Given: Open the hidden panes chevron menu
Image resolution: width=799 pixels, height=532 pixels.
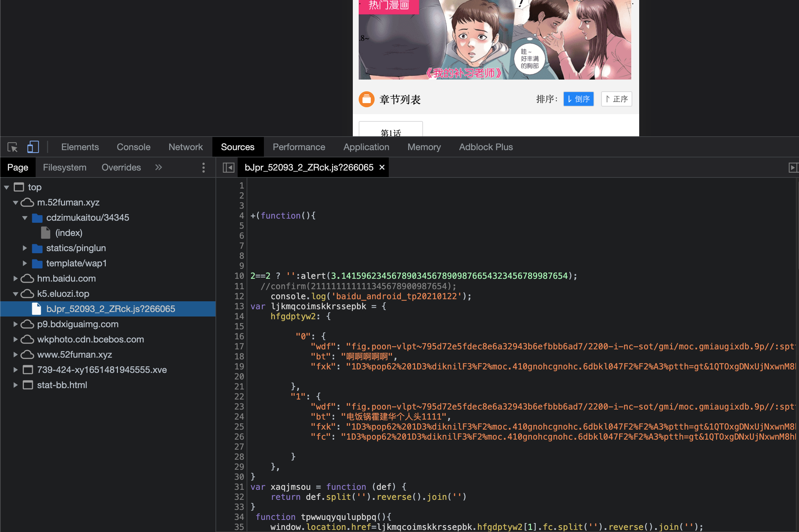Looking at the screenshot, I should [158, 167].
